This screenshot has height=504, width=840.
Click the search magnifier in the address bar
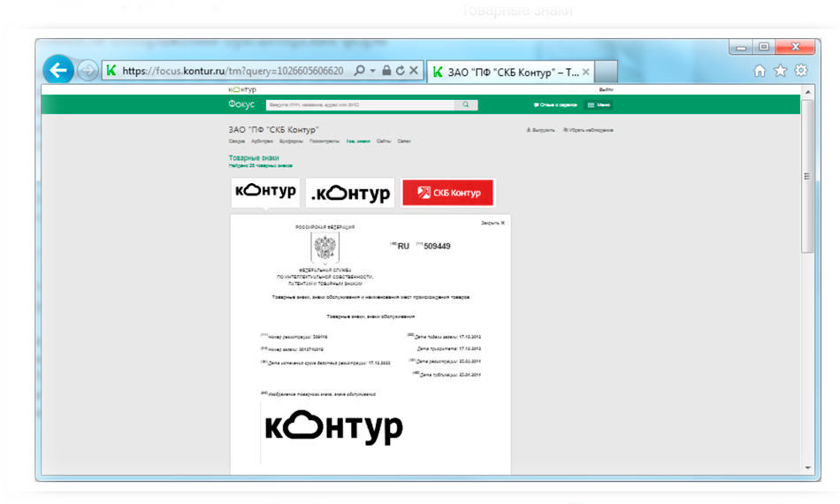point(360,70)
